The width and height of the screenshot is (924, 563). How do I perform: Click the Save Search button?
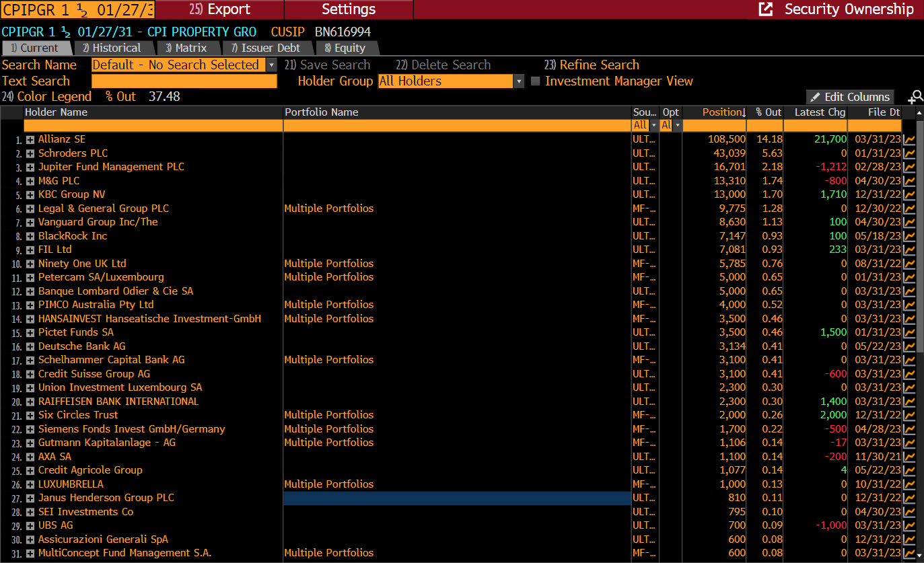[x=327, y=65]
